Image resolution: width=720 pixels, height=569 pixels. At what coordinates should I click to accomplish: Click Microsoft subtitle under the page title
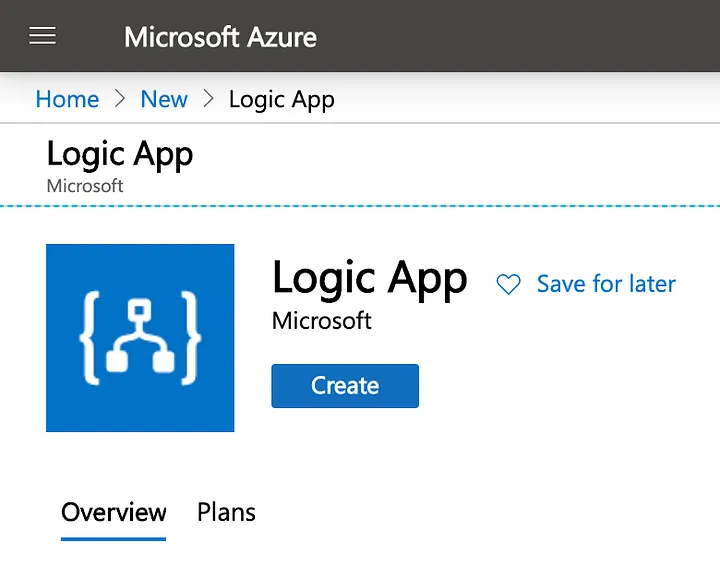click(85, 186)
